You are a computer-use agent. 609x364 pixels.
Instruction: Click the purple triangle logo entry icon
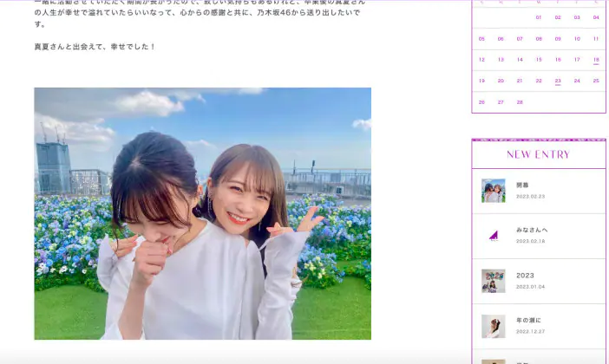(494, 236)
